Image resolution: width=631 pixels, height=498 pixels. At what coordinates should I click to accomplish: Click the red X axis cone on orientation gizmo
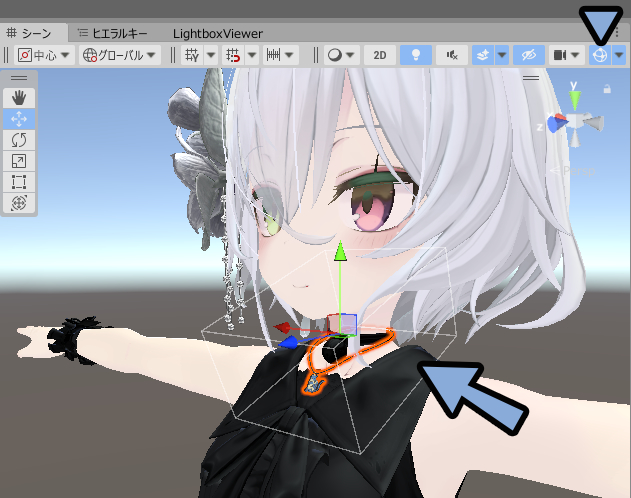(x=561, y=117)
